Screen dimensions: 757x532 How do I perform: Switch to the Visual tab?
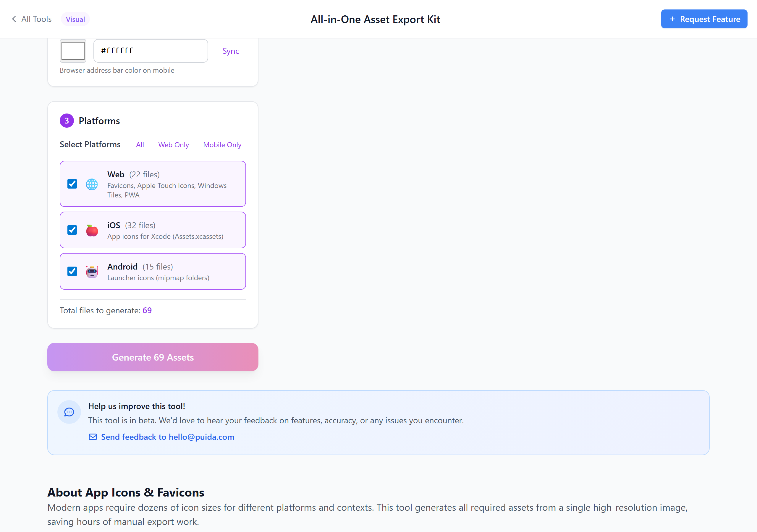click(x=75, y=19)
